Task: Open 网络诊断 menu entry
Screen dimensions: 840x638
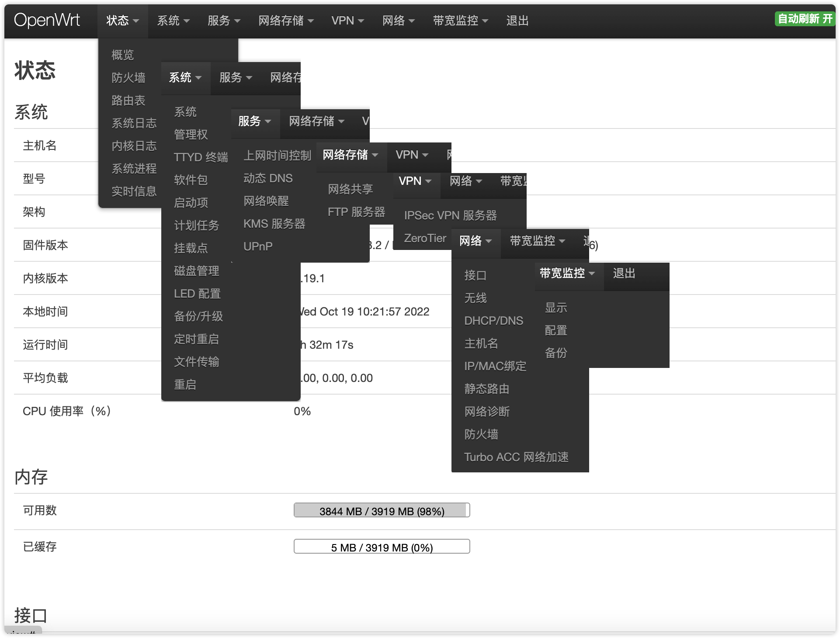Action: point(486,411)
